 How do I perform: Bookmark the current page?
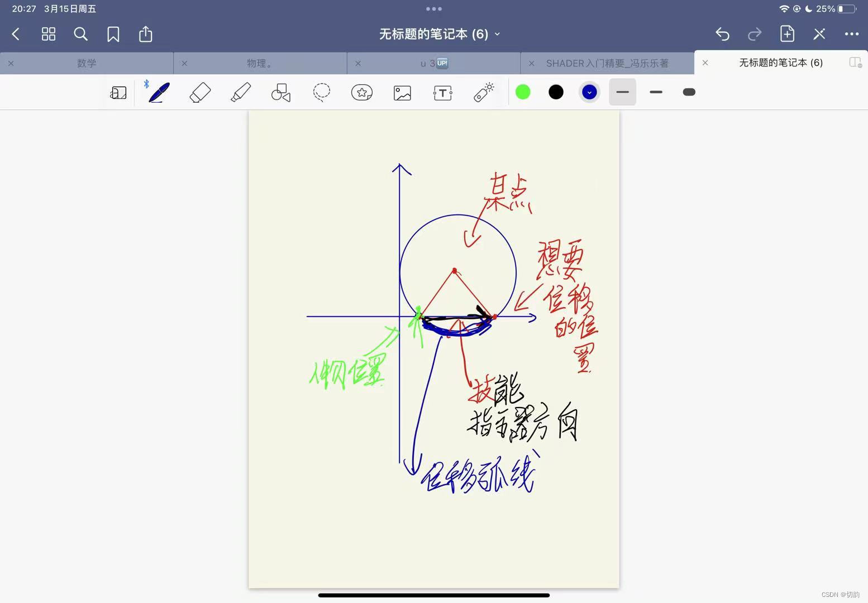coord(113,35)
